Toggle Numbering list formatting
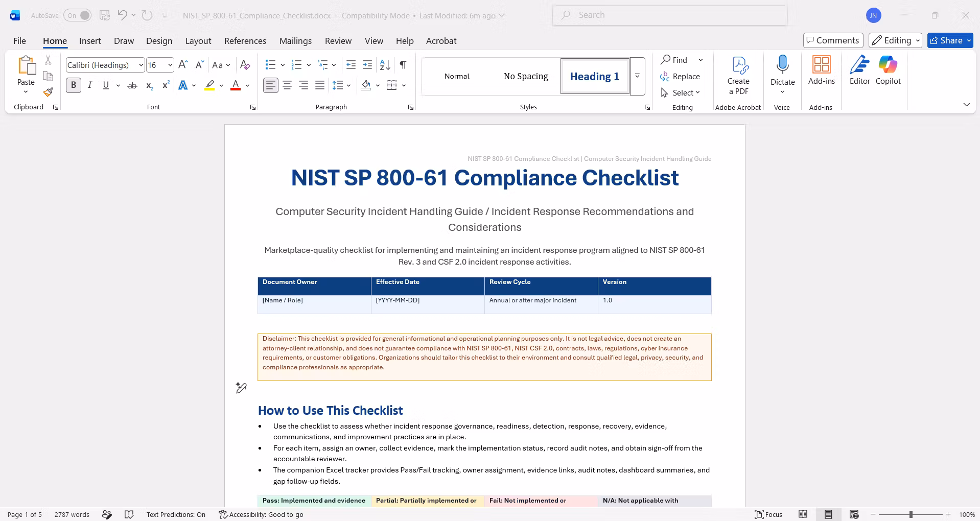980x521 pixels. 297,65
